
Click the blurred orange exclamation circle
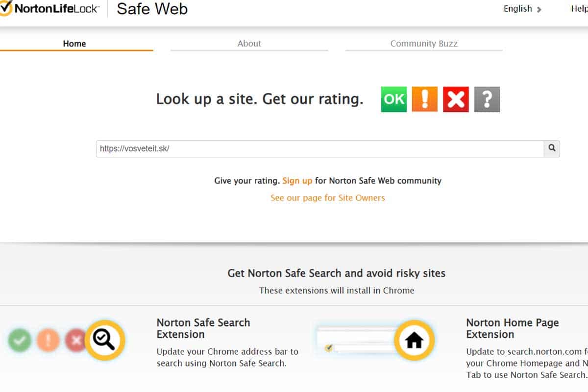(48, 340)
